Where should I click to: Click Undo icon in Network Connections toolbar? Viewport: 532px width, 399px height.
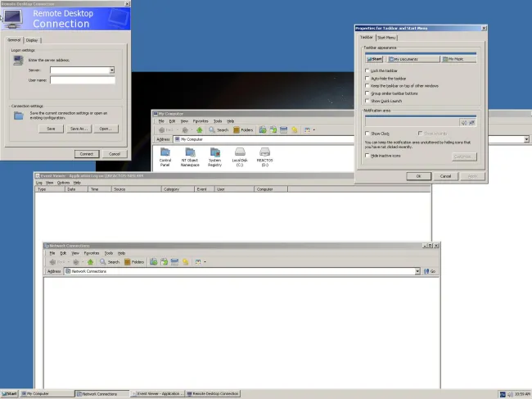point(185,262)
